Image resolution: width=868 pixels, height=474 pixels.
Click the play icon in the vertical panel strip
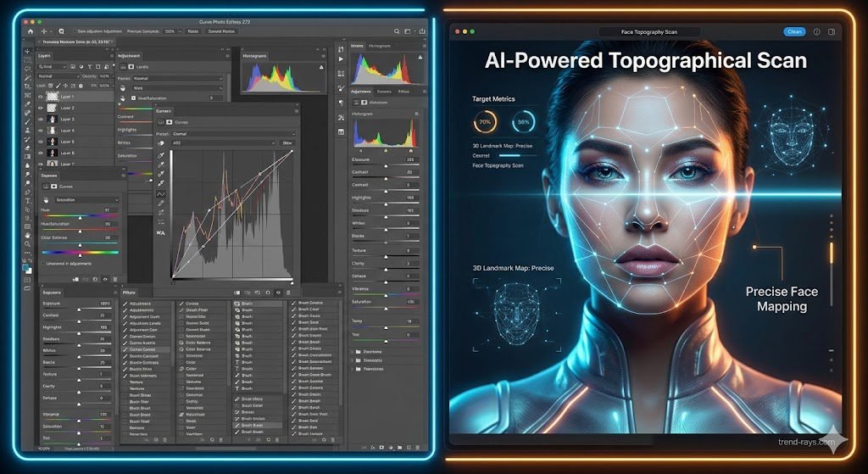341,59
